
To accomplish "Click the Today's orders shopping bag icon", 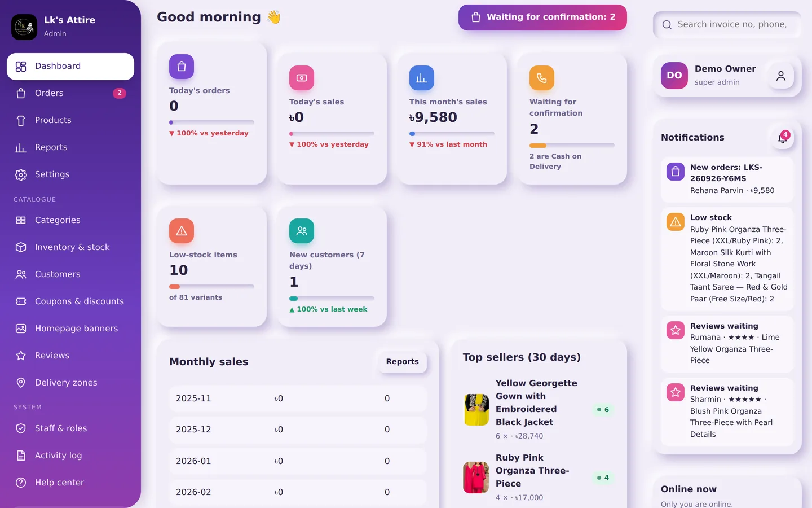I will click(x=182, y=67).
